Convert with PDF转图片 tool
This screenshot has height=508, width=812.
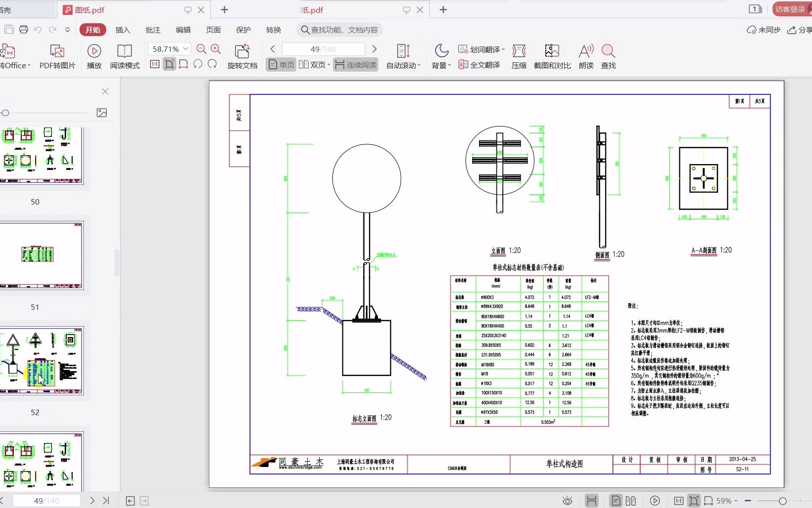(57, 56)
